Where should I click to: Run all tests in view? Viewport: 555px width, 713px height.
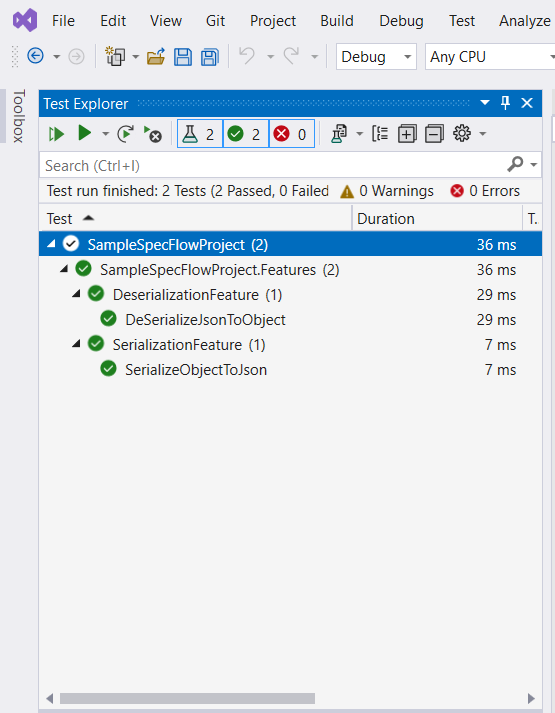(56, 134)
